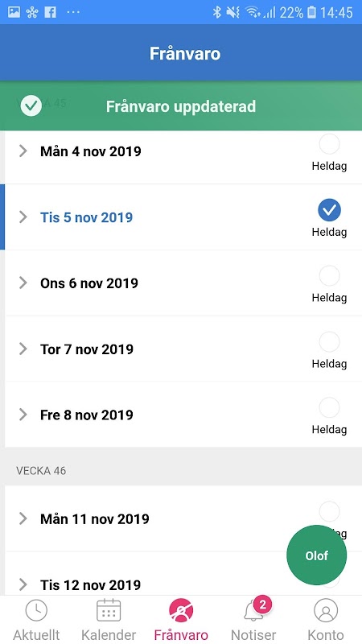This screenshot has width=362, height=644.
Task: Tap the Frånvaro uppdaterad banner text
Action: tap(181, 106)
